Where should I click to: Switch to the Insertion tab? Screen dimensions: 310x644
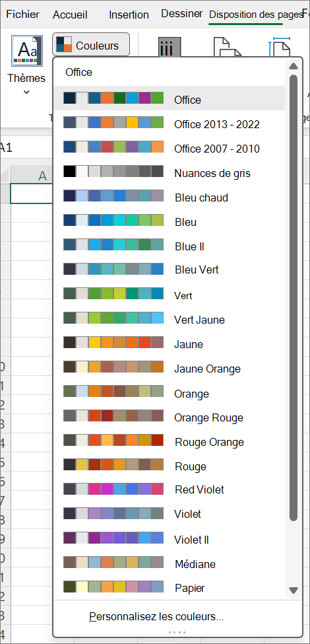pos(129,15)
